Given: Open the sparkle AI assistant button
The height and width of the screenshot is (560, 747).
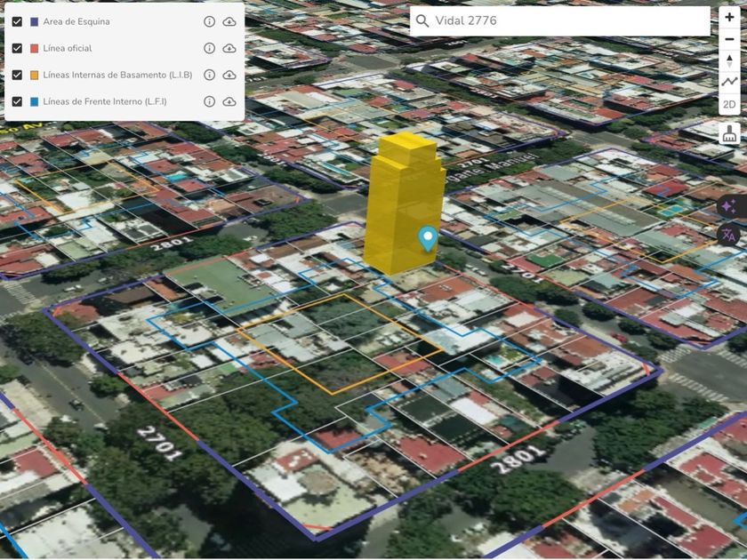Looking at the screenshot, I should 728,206.
